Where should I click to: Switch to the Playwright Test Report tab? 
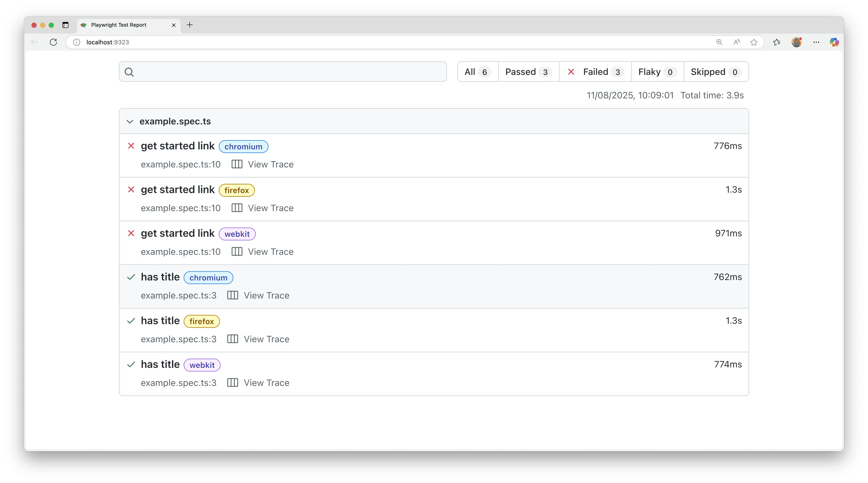pyautogui.click(x=119, y=25)
